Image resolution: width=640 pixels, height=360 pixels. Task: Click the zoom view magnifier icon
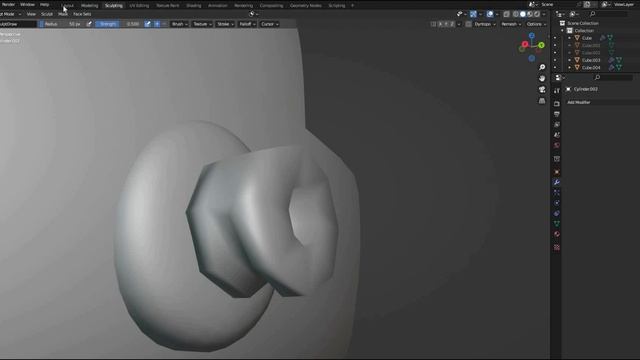[542, 67]
